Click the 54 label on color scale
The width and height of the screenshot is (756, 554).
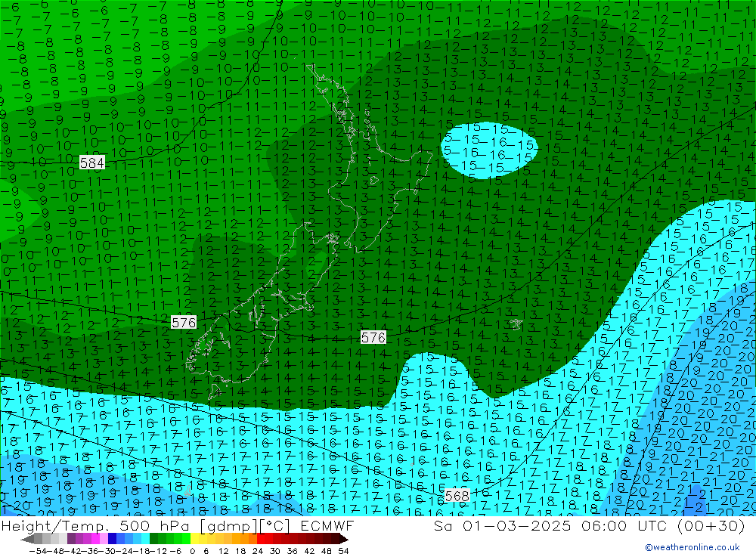click(x=342, y=550)
